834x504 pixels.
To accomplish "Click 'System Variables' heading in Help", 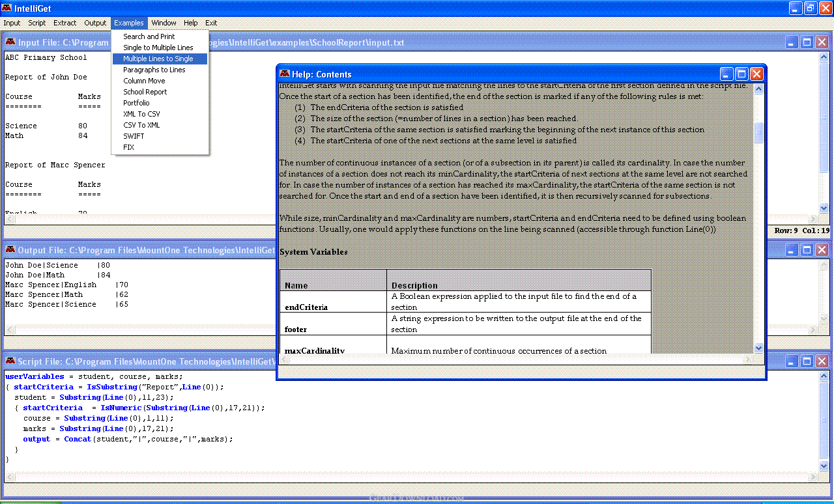I will [x=313, y=252].
